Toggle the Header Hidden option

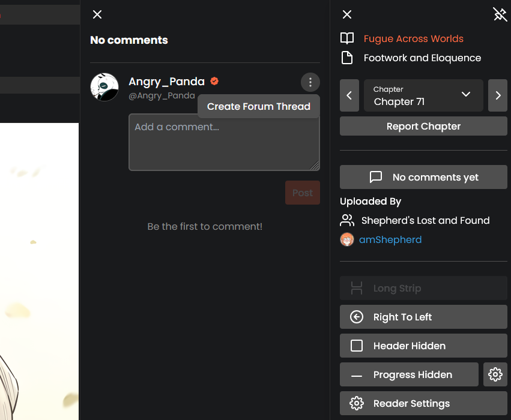423,346
